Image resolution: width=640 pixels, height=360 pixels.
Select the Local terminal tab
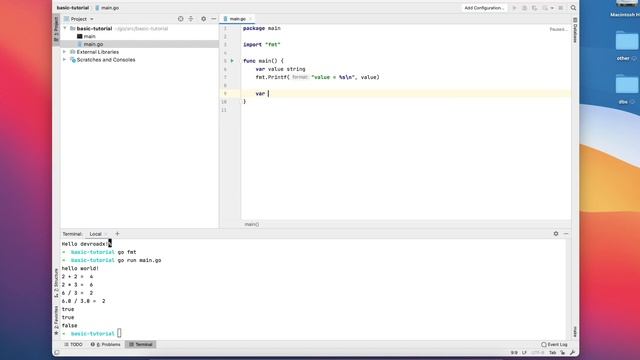(96, 234)
